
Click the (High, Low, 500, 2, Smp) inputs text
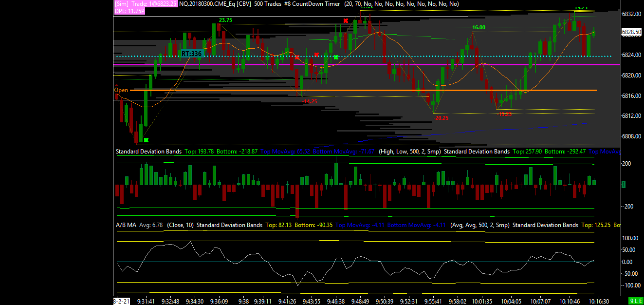[410, 152]
